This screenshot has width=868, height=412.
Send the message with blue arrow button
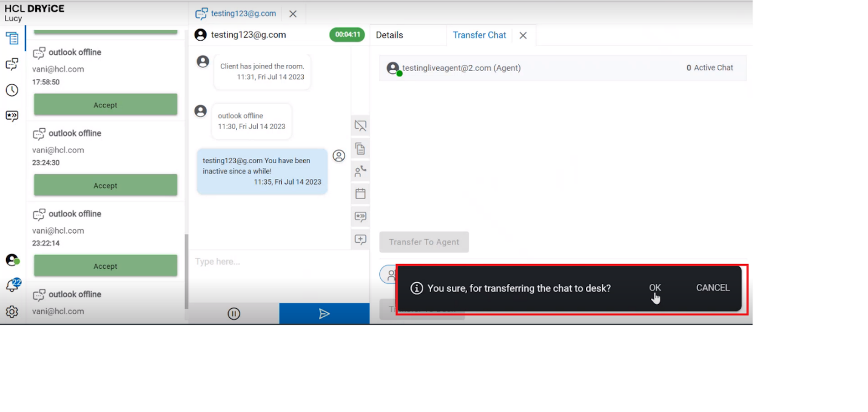[x=324, y=314]
